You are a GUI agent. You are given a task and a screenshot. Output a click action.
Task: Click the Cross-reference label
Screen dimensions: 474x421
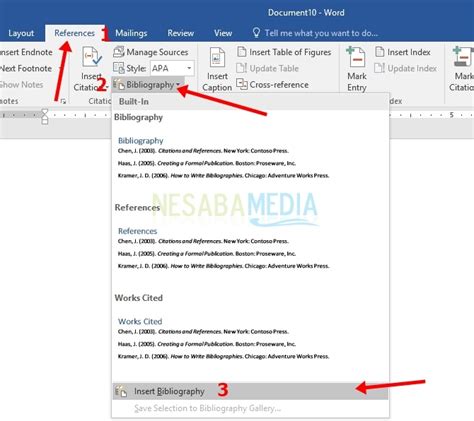(x=279, y=85)
